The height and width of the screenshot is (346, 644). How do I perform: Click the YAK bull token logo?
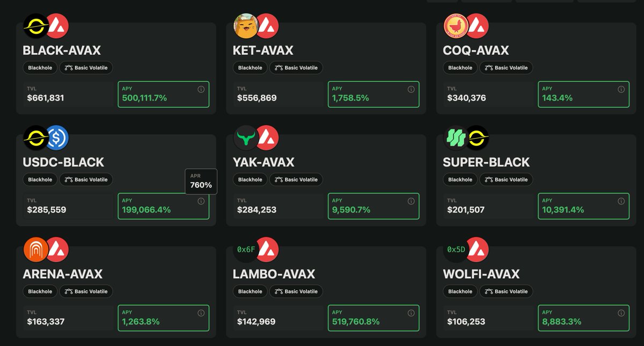point(246,138)
